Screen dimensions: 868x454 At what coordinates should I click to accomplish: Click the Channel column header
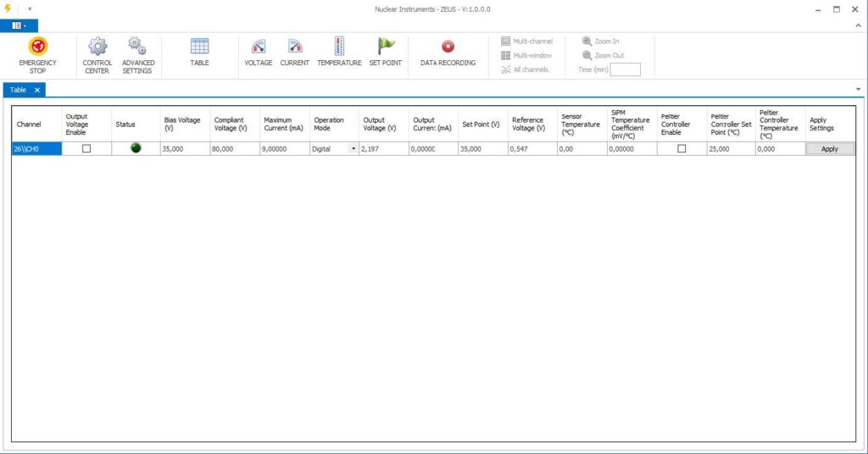pos(36,125)
